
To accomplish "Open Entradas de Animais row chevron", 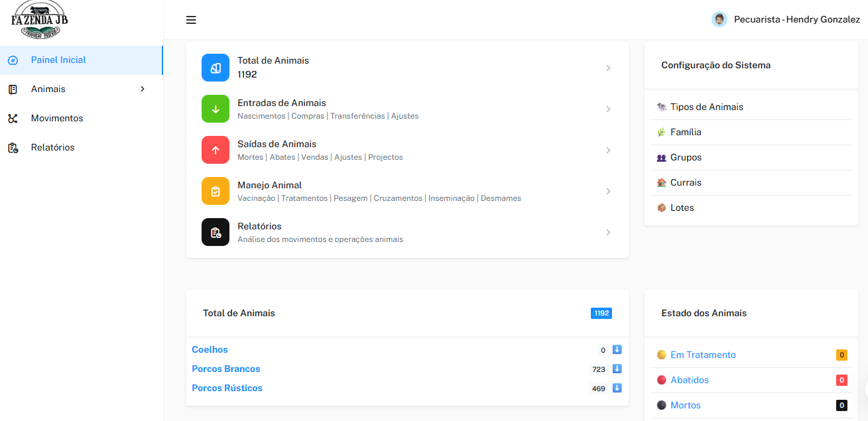I will (608, 109).
